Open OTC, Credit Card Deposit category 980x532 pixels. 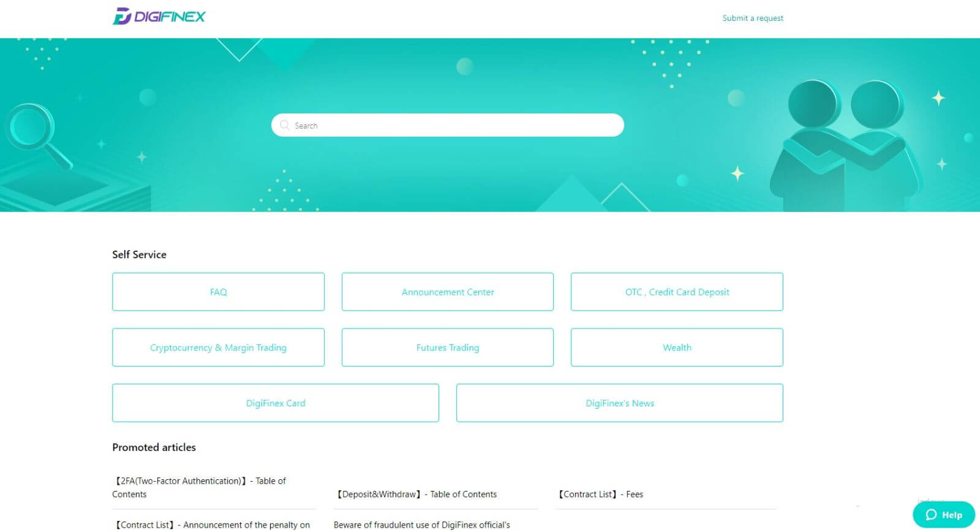[x=677, y=292]
